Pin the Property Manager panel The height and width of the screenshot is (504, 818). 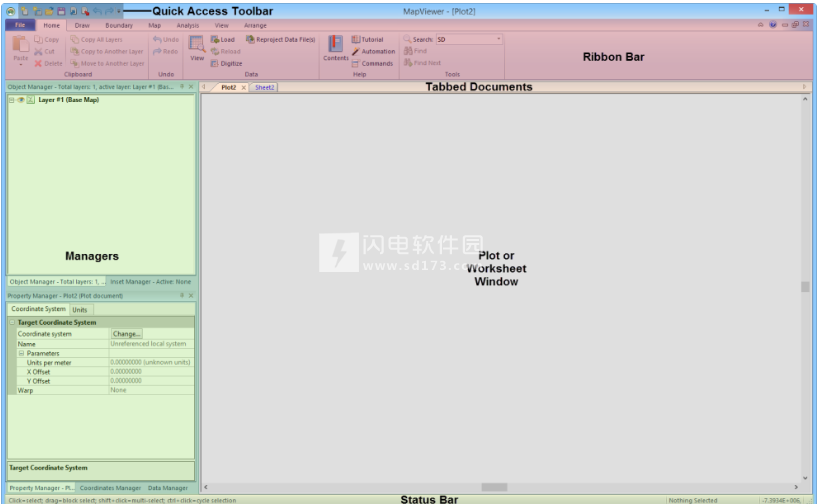182,295
